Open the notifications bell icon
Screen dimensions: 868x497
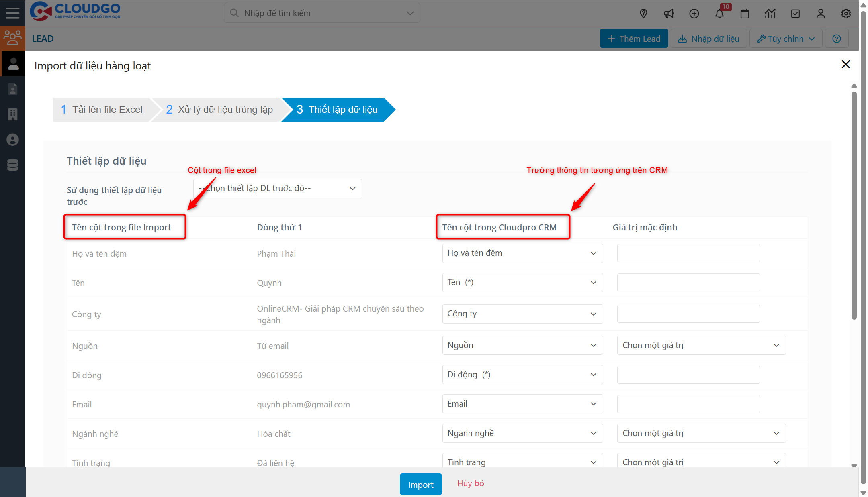click(x=719, y=14)
